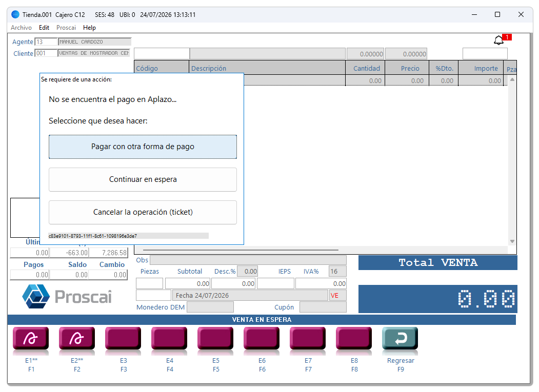The image size is (539, 392).
Task: Click the Cantidad column header
Action: [366, 68]
